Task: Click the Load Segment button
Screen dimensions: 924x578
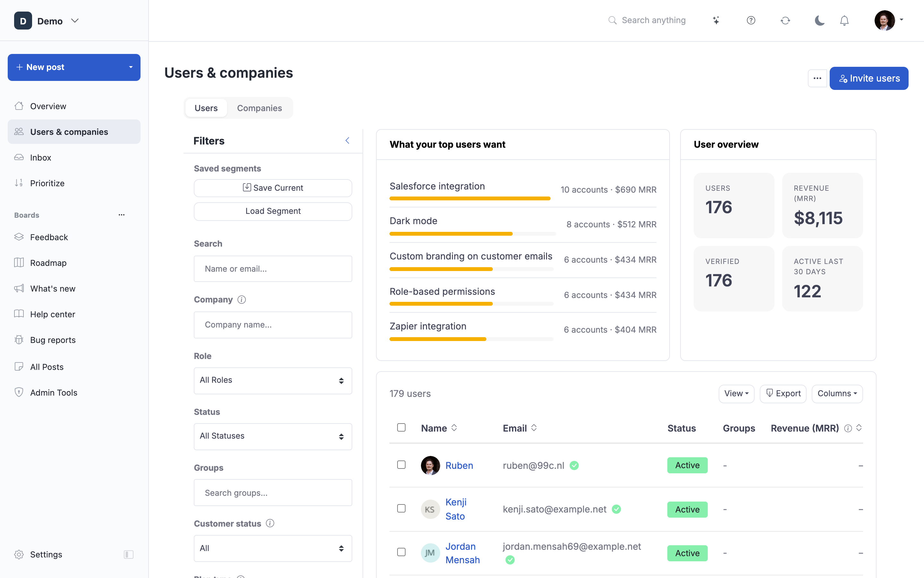Action: [273, 211]
